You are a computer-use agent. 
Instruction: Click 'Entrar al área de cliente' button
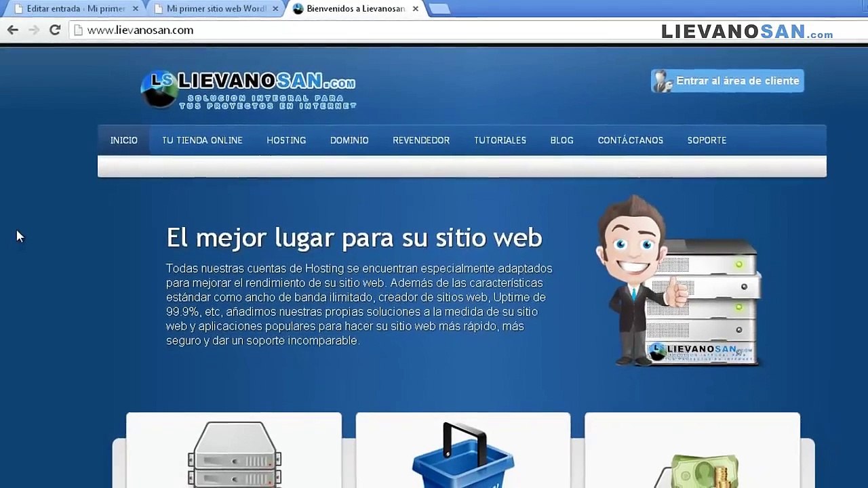[728, 81]
